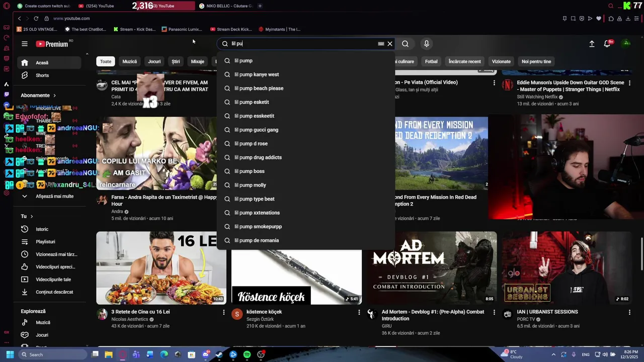Filter by the 'Toate' chip

106,61
